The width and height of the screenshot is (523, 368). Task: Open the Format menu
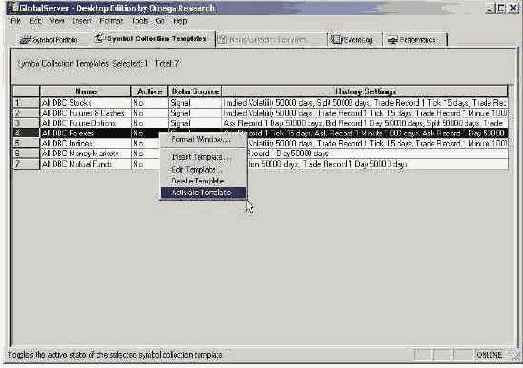[111, 21]
